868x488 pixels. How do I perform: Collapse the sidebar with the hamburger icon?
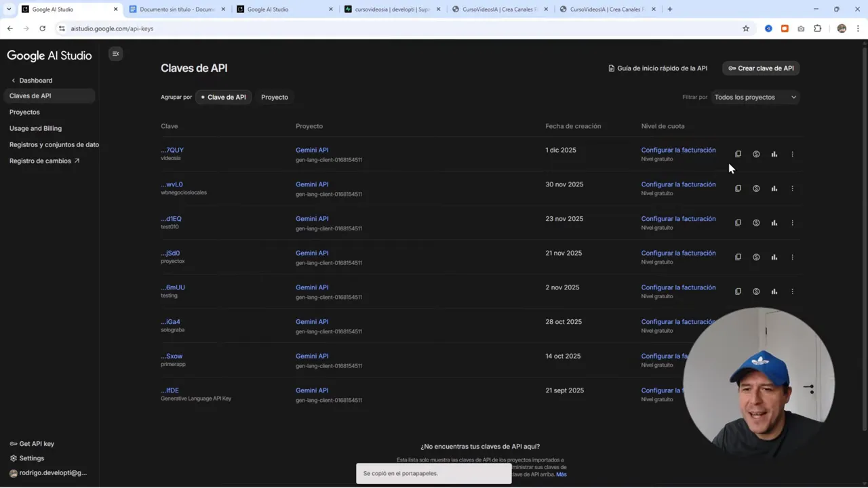(x=115, y=54)
